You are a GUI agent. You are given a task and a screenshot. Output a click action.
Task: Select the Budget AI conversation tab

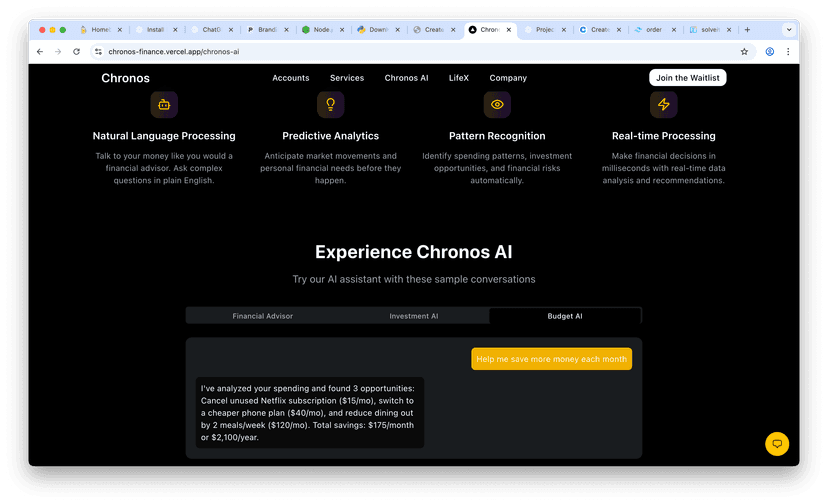564,316
